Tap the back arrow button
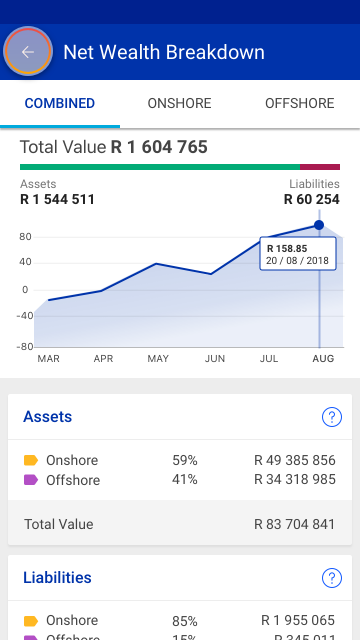Image resolution: width=360 pixels, height=640 pixels. (x=28, y=52)
